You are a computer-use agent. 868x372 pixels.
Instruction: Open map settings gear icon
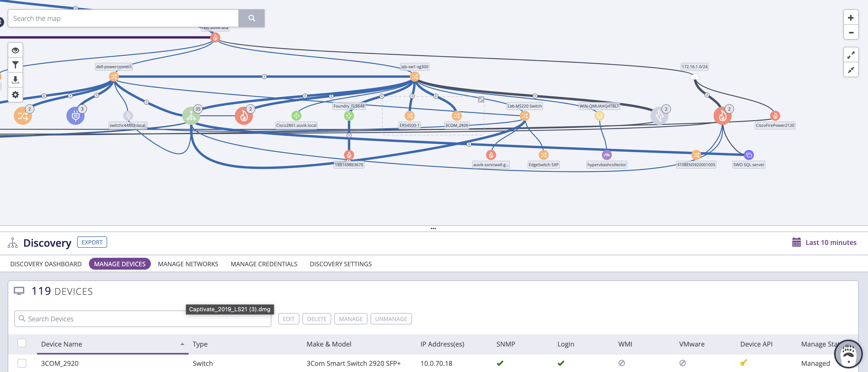(x=15, y=94)
